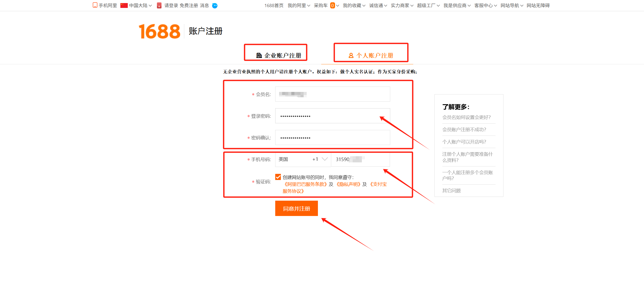Image resolution: width=644 pixels, height=301 pixels.
Task: Switch to the 企业账户注册 tab
Action: click(279, 55)
